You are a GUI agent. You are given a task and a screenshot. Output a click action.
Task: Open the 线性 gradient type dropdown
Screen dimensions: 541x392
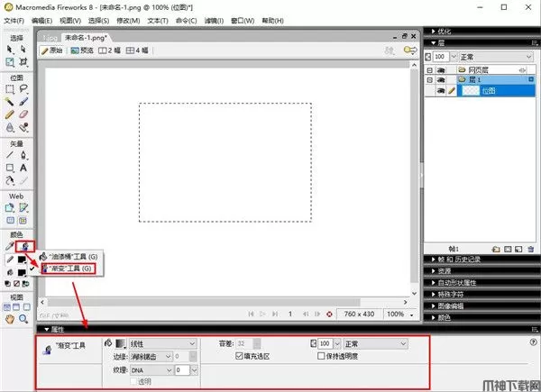tap(163, 343)
